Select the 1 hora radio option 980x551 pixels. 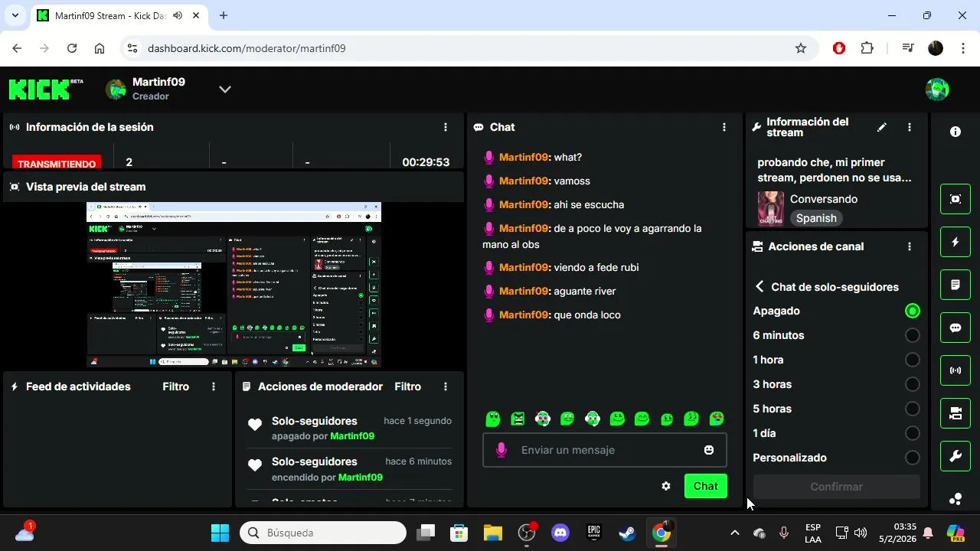tap(912, 360)
